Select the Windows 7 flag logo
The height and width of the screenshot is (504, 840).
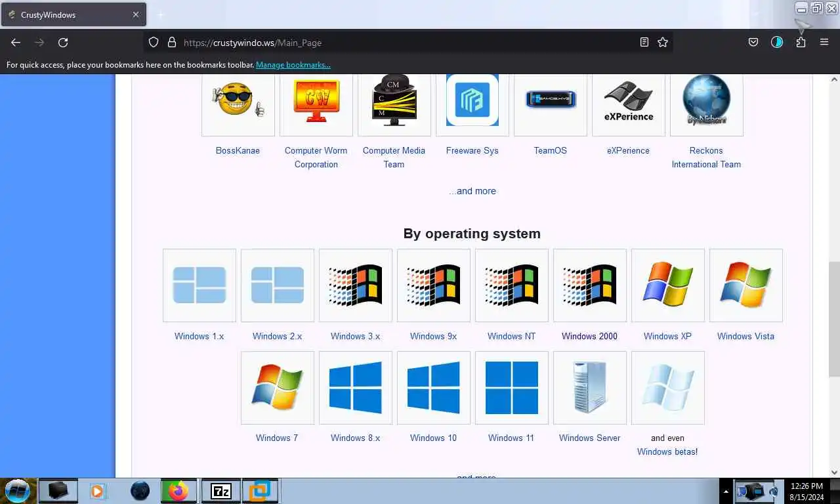(277, 387)
